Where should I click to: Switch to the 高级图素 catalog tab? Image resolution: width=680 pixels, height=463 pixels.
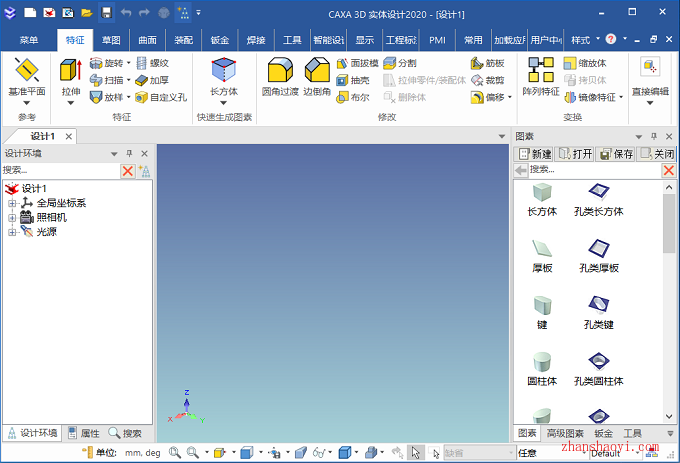pos(565,433)
